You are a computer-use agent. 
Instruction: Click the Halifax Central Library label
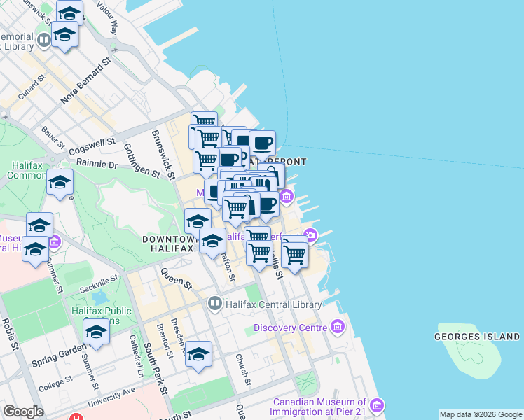point(274,304)
